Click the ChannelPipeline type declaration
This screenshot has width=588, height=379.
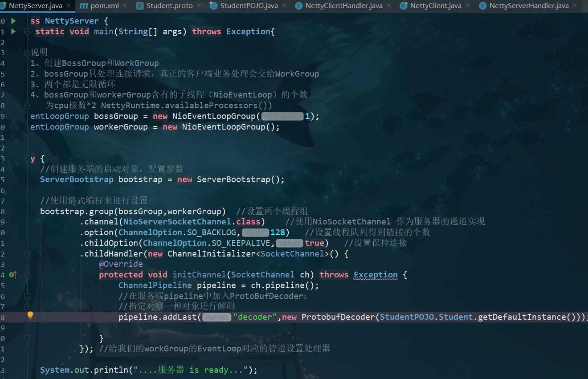155,285
